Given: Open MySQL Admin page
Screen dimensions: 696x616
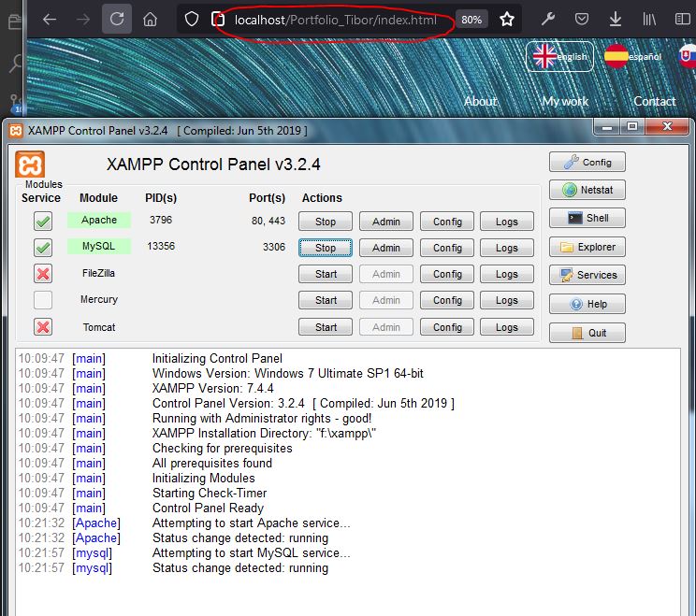Looking at the screenshot, I should point(386,248).
